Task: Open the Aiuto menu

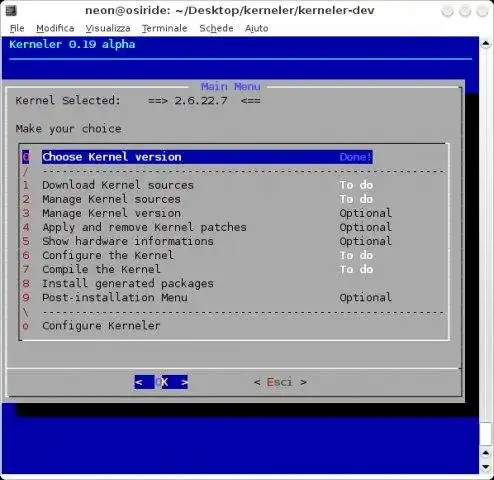Action: click(256, 28)
